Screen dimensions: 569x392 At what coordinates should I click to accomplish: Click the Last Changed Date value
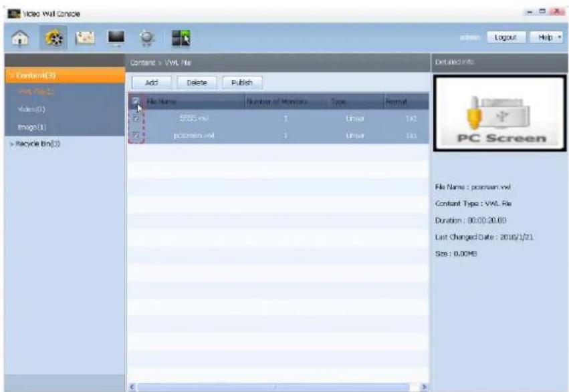click(517, 237)
